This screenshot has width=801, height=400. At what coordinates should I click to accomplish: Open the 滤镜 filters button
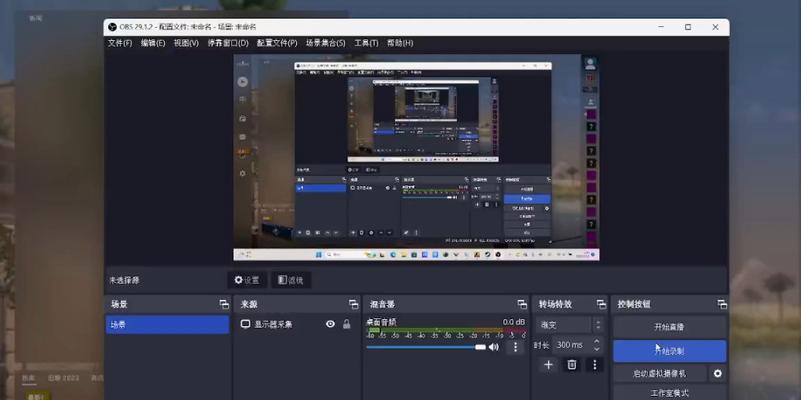pyautogui.click(x=291, y=280)
